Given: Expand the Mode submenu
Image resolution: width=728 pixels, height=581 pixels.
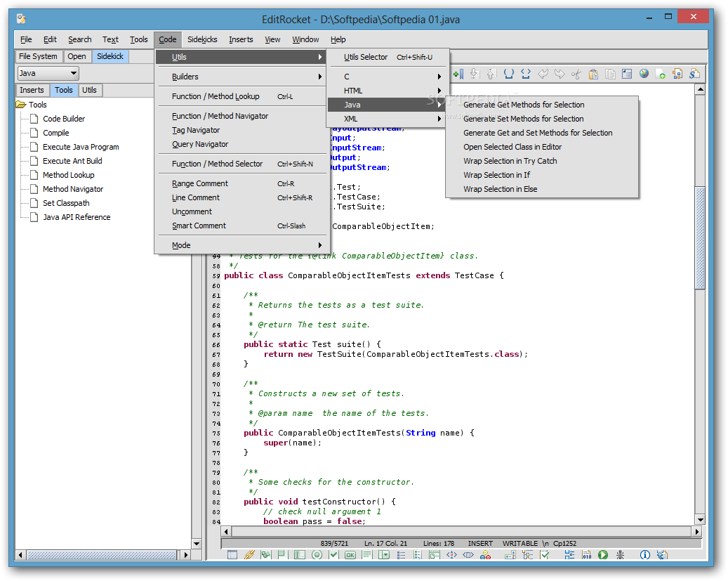Looking at the screenshot, I should (241, 245).
